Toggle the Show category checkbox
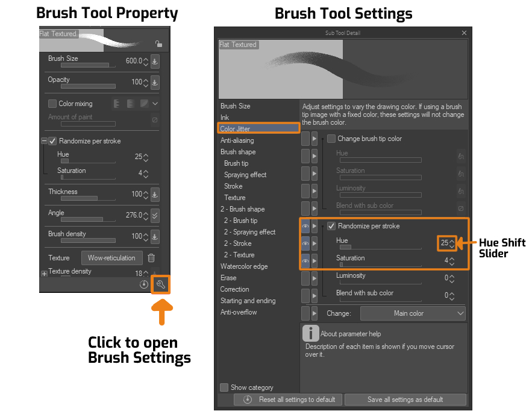The height and width of the screenshot is (411, 532). coord(224,387)
